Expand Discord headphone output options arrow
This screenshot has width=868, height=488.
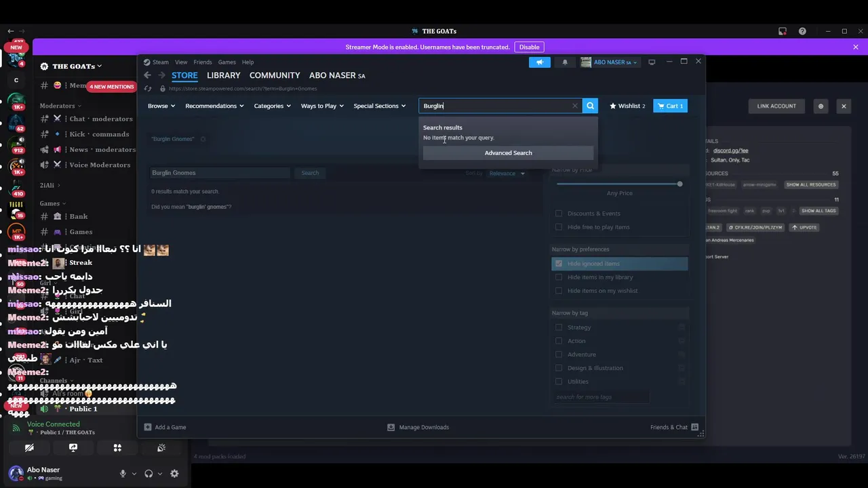point(160,474)
